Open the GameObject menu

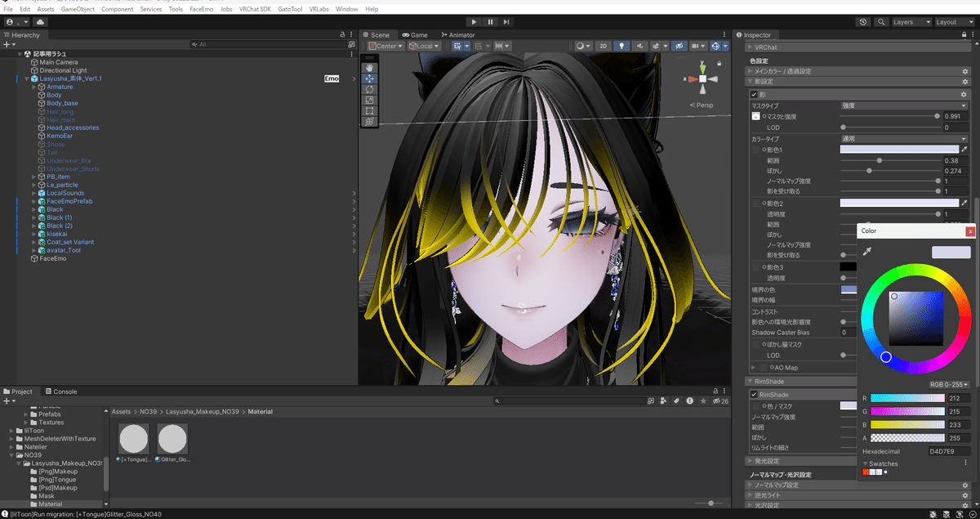coord(78,9)
